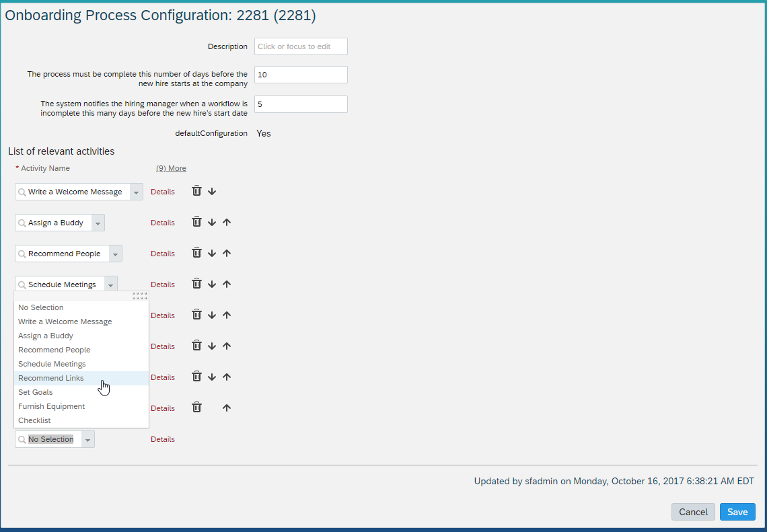Viewport: 767px width, 532px height.
Task: Click the search icon beside Assign a Buddy
Action: point(22,223)
